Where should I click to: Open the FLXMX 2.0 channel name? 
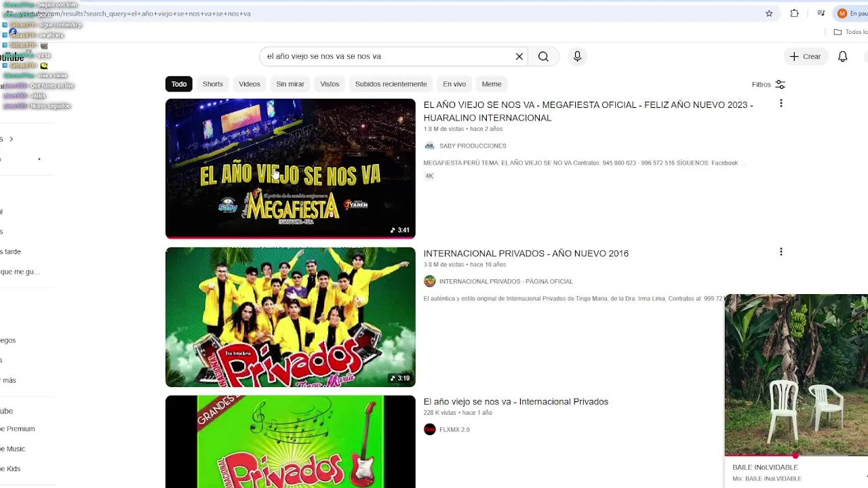tap(454, 430)
